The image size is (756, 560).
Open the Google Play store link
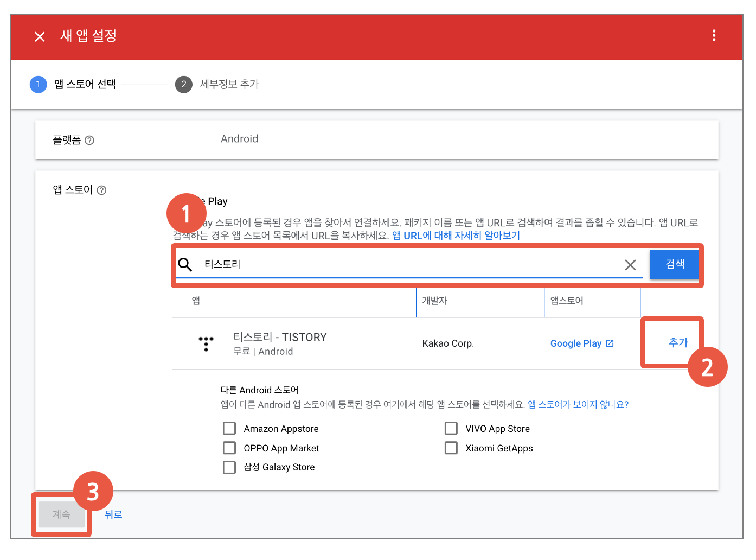[575, 343]
